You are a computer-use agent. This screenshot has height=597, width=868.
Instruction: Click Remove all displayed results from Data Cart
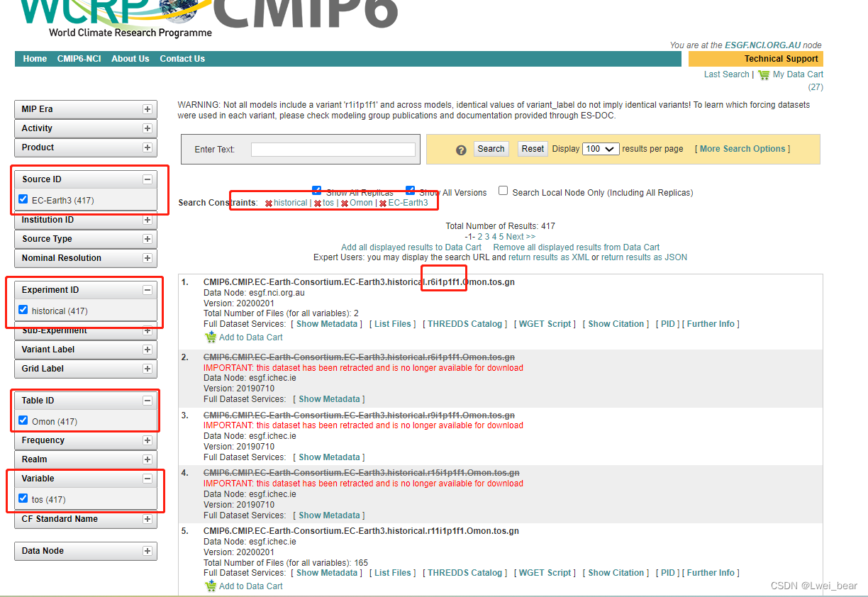577,247
